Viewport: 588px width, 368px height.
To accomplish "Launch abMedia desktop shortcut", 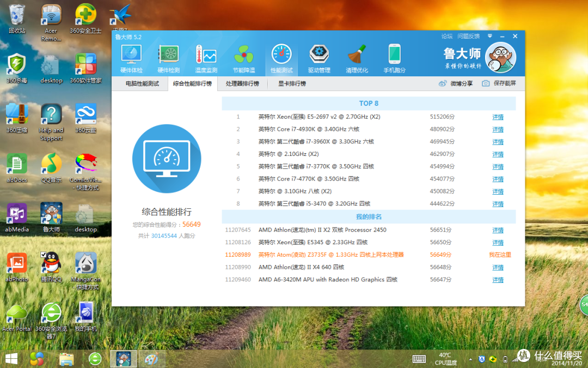I will pos(16,217).
